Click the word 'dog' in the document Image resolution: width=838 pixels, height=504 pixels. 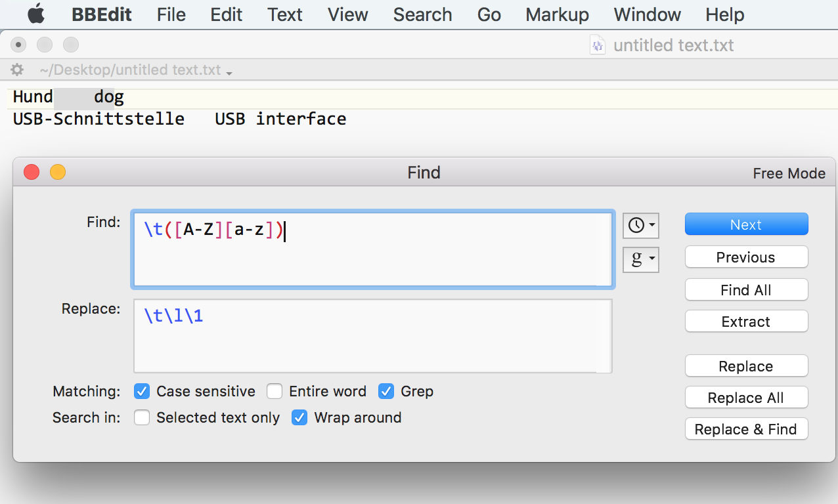pyautogui.click(x=109, y=98)
